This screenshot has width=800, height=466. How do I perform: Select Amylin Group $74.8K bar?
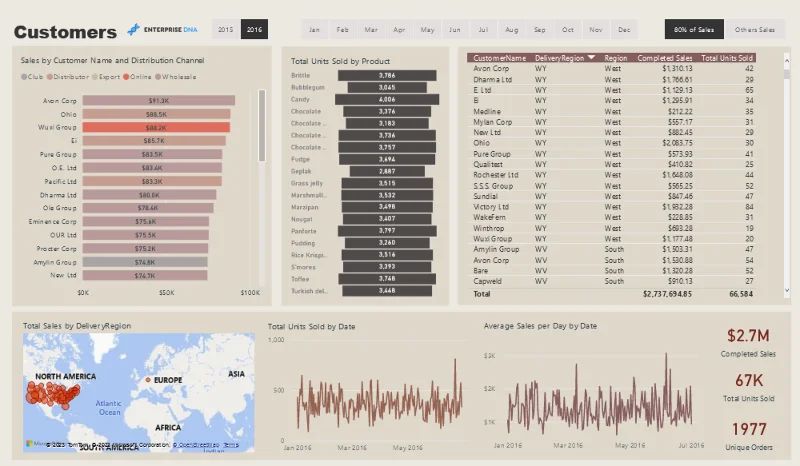click(x=145, y=262)
